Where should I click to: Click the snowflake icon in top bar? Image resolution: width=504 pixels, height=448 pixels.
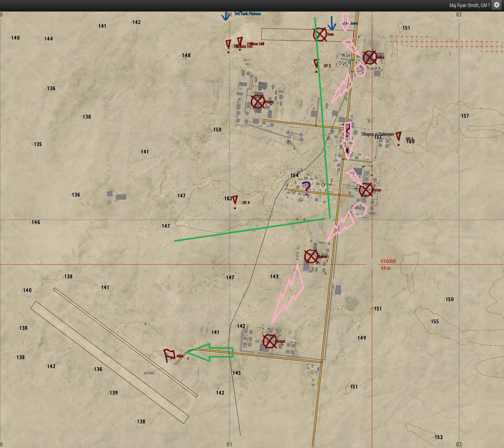[x=497, y=5]
